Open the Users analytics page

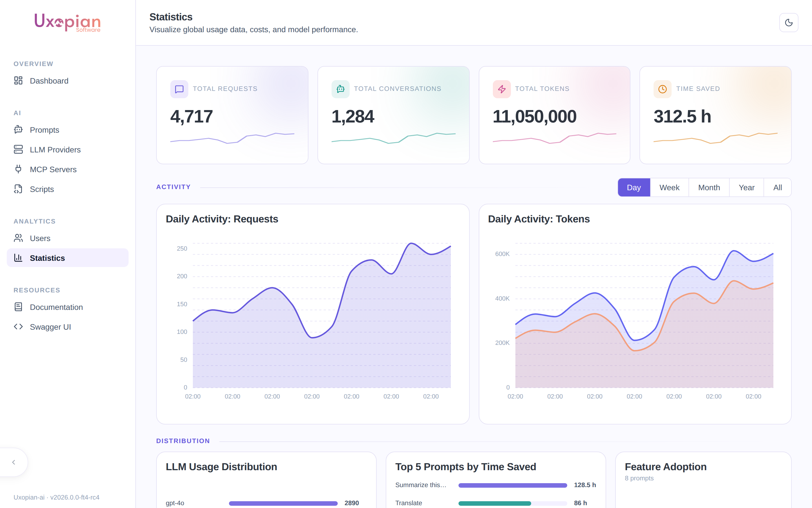click(67, 238)
